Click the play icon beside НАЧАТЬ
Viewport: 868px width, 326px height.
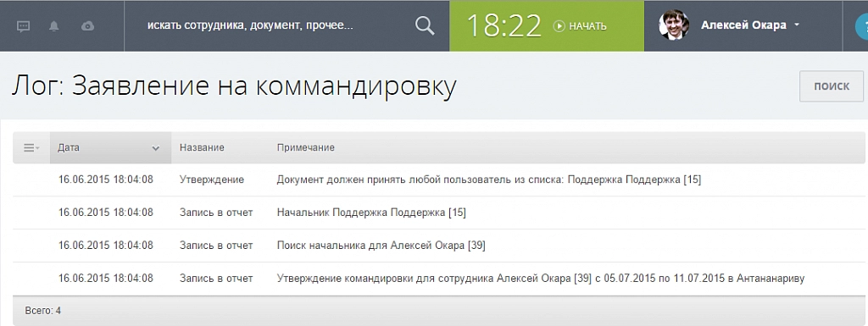click(x=559, y=26)
